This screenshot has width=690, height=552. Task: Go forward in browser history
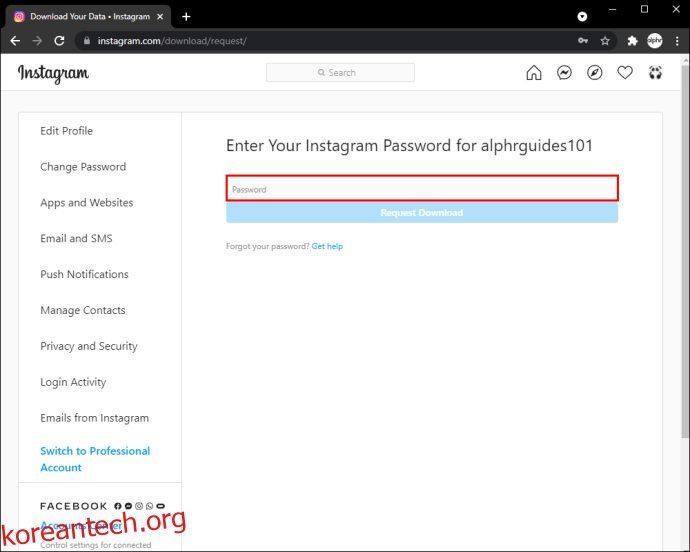(37, 41)
